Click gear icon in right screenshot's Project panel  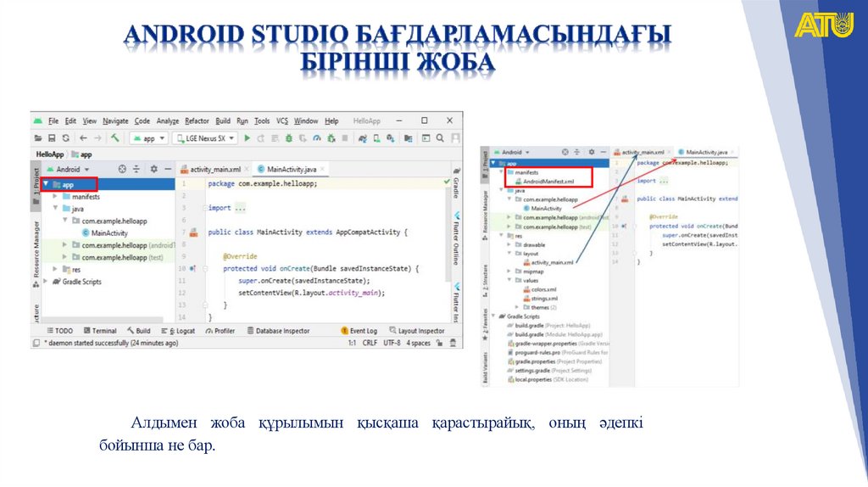591,152
